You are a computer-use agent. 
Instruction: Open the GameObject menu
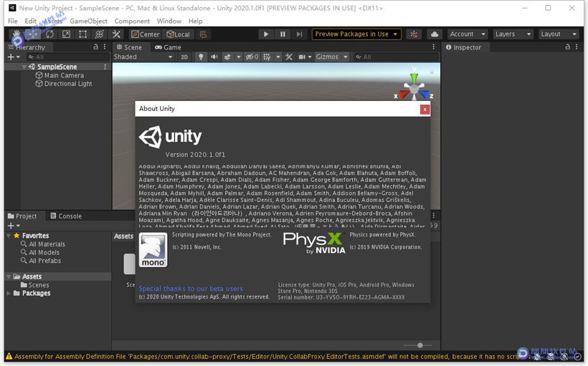tap(88, 21)
